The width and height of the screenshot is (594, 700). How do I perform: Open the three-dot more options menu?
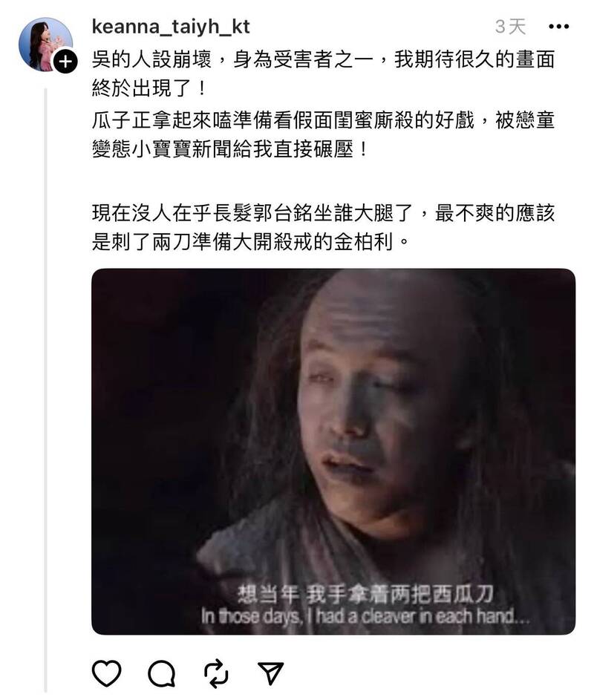pos(558,27)
